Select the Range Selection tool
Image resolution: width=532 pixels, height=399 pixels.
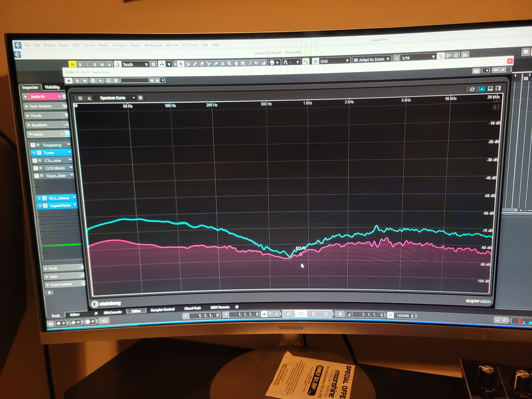[x=188, y=64]
